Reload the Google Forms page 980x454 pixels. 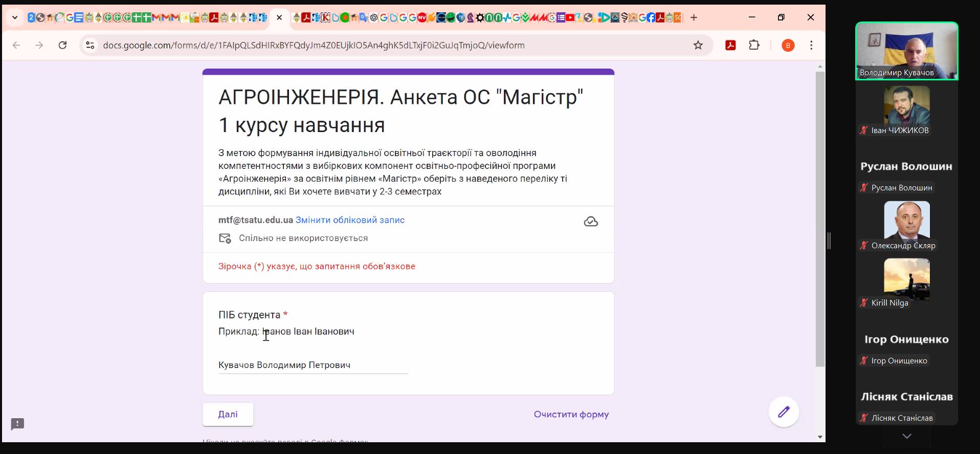62,45
